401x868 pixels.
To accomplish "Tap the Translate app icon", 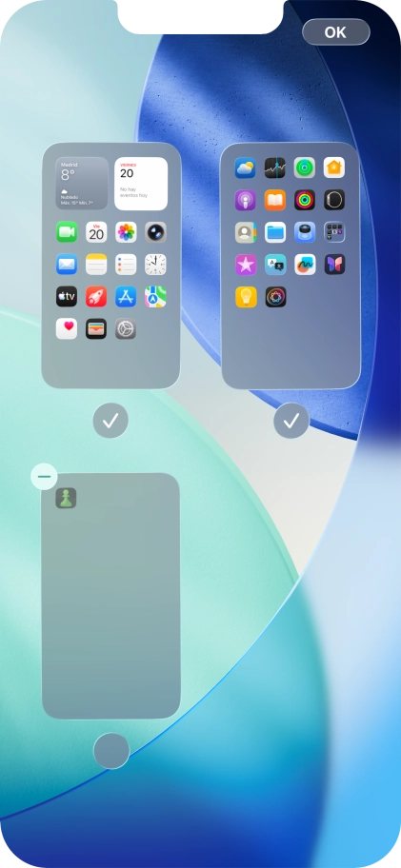I will [x=274, y=265].
